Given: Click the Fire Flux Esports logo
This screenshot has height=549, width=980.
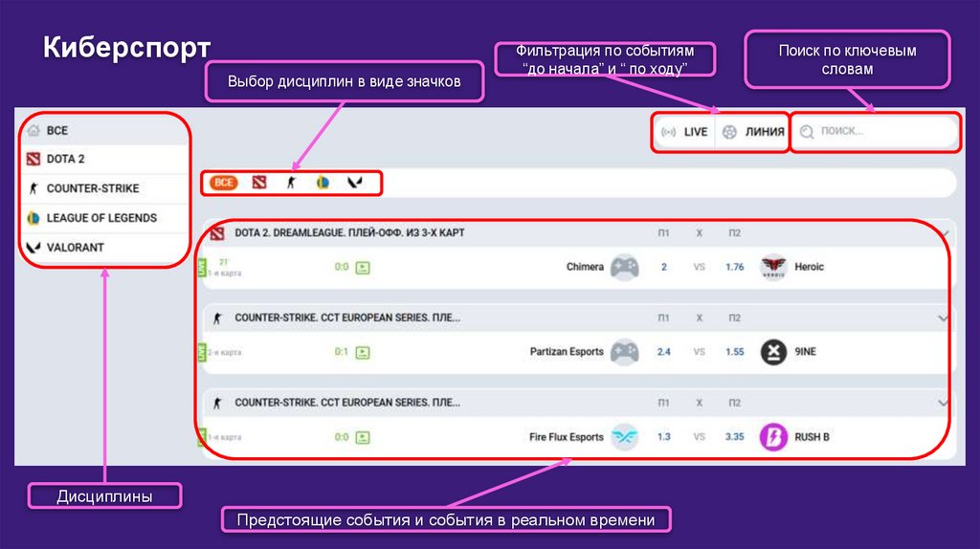Looking at the screenshot, I should point(624,436).
